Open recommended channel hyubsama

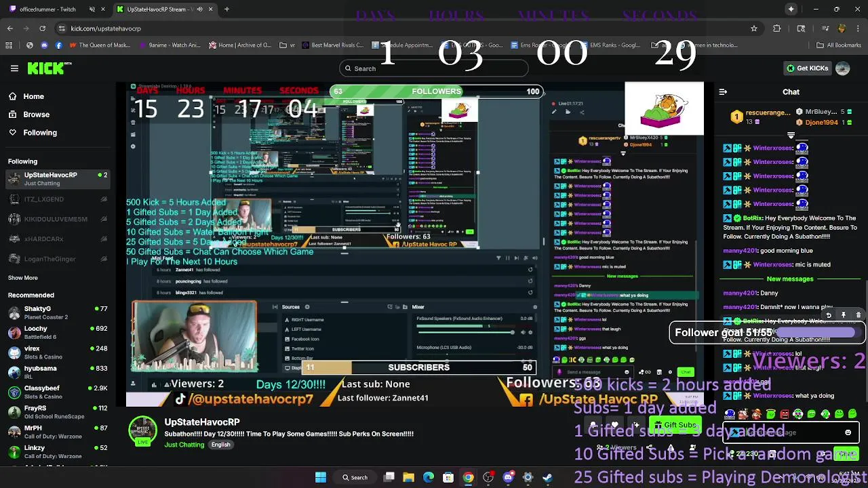coord(57,372)
